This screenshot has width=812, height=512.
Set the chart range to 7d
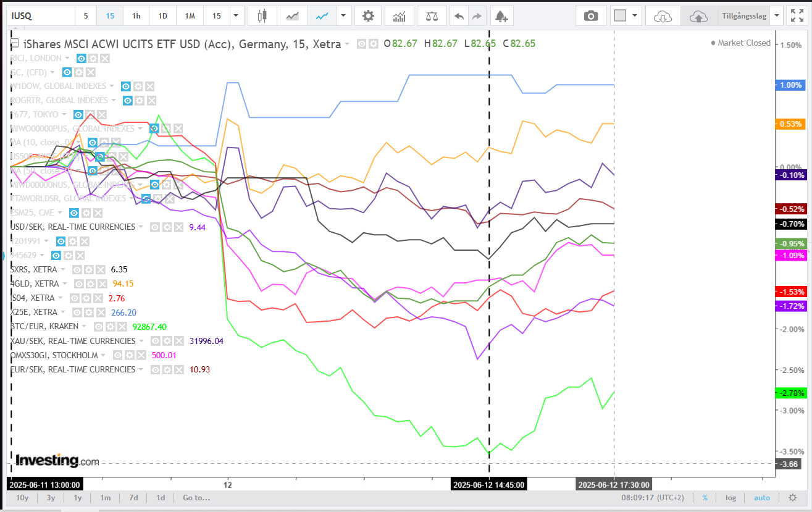133,498
